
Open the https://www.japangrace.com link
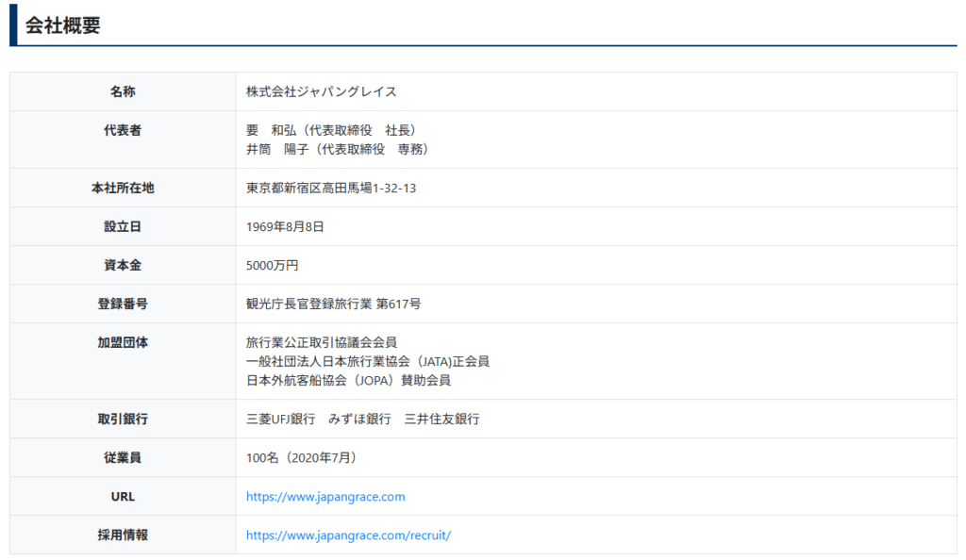[x=325, y=497]
